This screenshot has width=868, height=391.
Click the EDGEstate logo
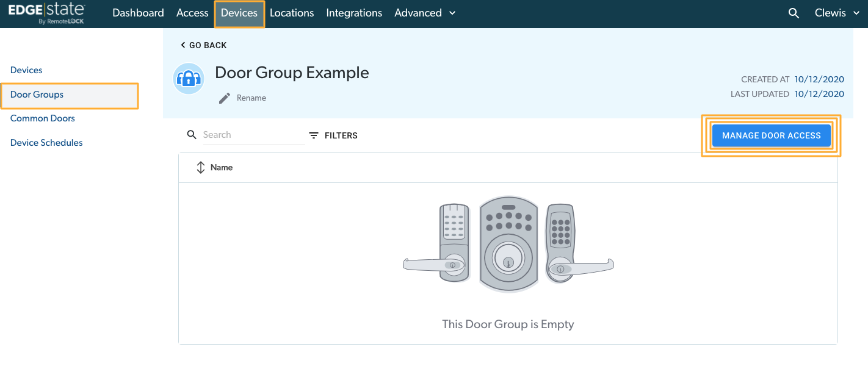46,13
